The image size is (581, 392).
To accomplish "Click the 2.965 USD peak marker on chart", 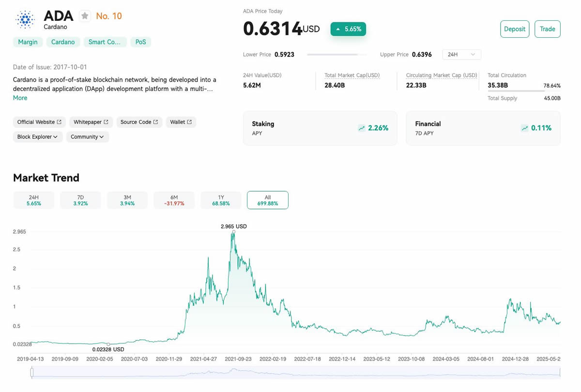I will coord(233,232).
